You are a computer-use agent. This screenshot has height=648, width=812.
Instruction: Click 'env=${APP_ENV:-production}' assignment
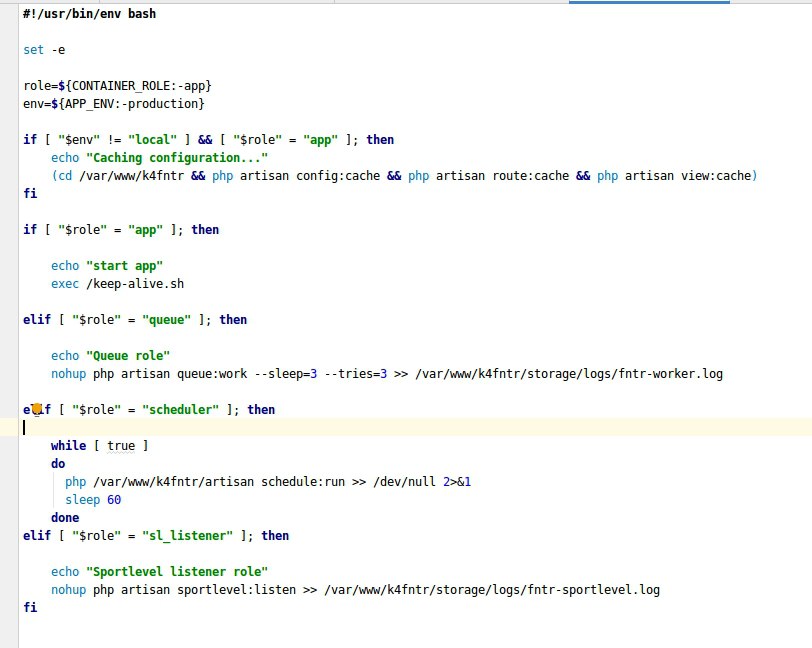pyautogui.click(x=113, y=104)
